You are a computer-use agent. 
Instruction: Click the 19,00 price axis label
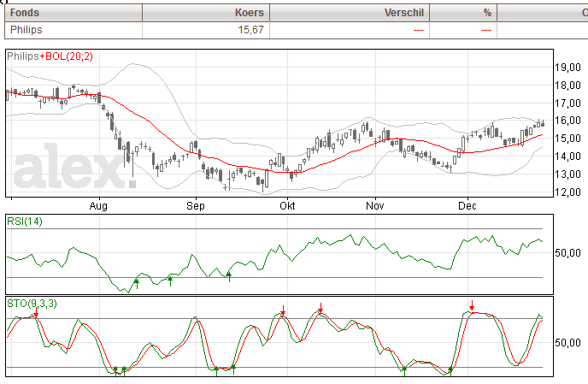[567, 68]
